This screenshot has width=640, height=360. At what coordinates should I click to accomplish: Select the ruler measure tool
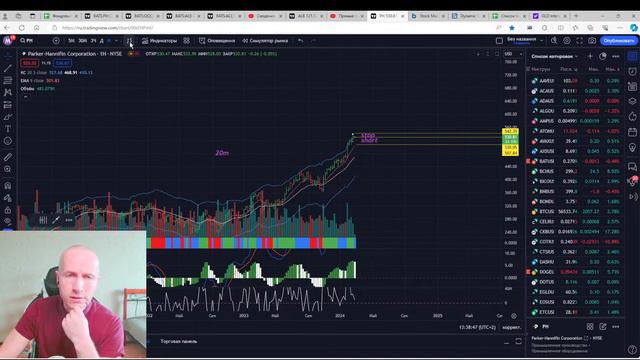click(8, 157)
